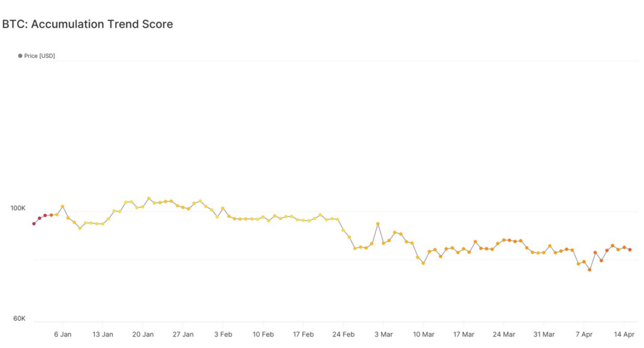Screen dimensions: 644x348
Task: Select the final data point on the right
Action: pyautogui.click(x=630, y=249)
